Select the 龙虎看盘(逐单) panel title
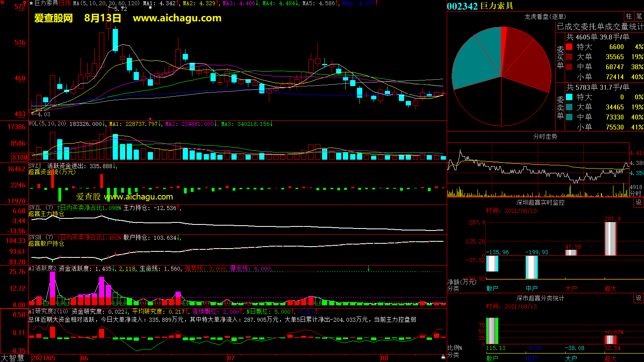The height and width of the screenshot is (362, 644). pos(545,16)
